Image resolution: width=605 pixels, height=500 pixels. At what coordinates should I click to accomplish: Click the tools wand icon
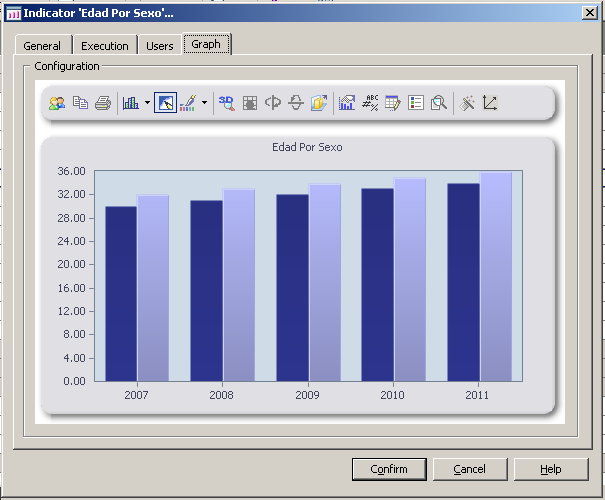pyautogui.click(x=467, y=103)
